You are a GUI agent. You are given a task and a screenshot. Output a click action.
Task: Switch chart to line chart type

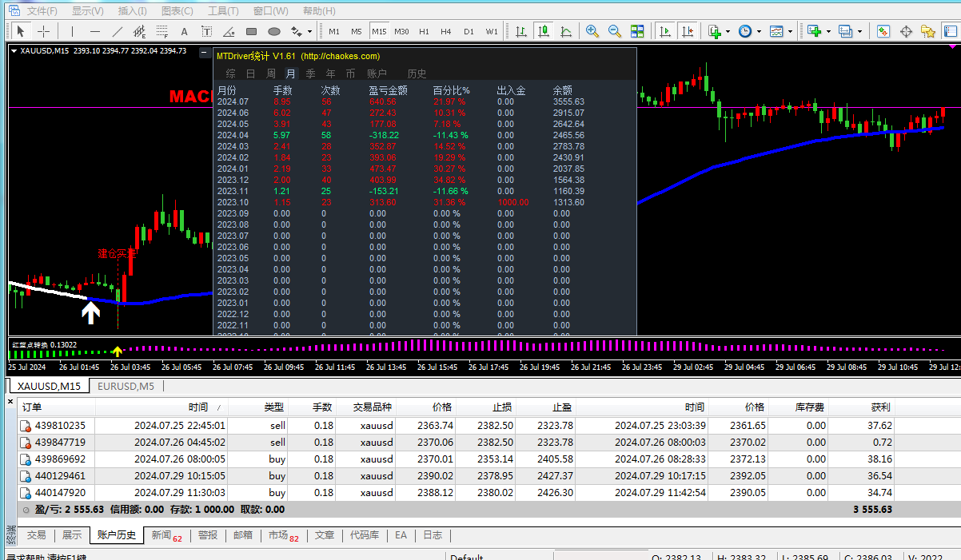coord(566,31)
